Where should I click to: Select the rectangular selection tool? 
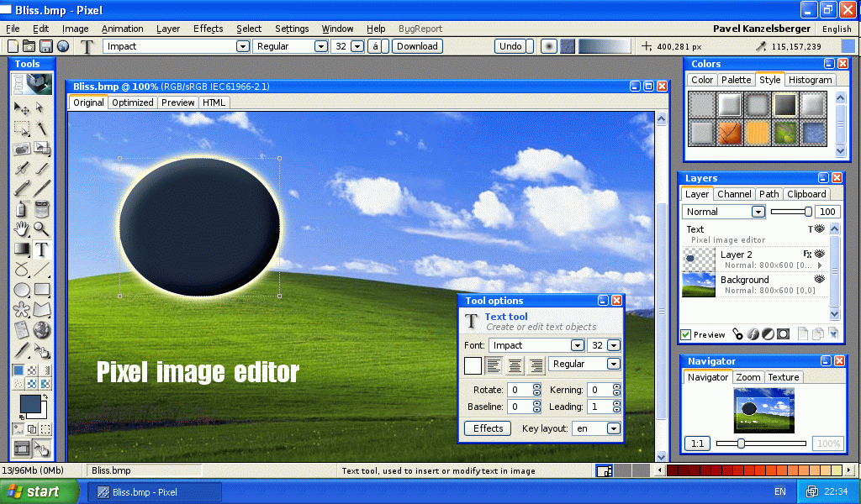point(21,128)
